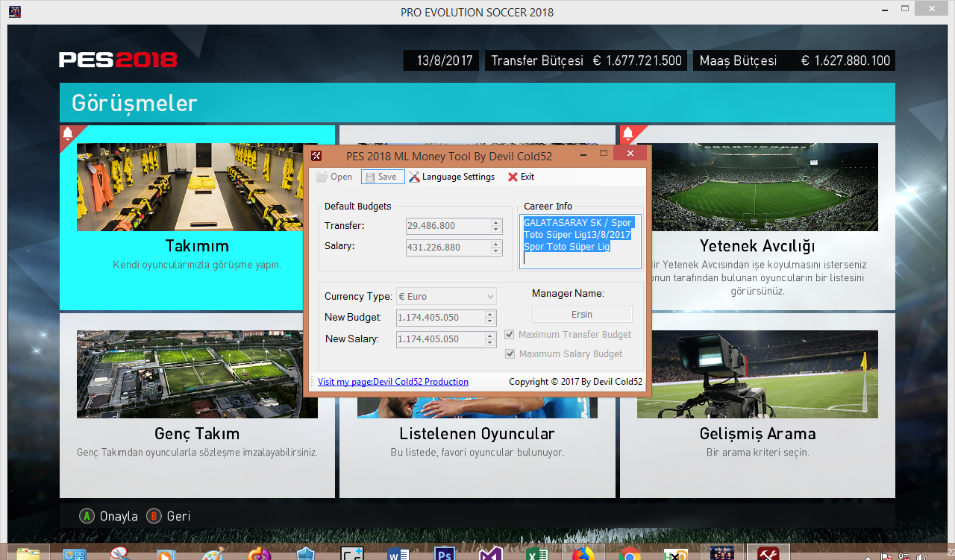Click the Transfer Bütçesi amount display

[586, 61]
